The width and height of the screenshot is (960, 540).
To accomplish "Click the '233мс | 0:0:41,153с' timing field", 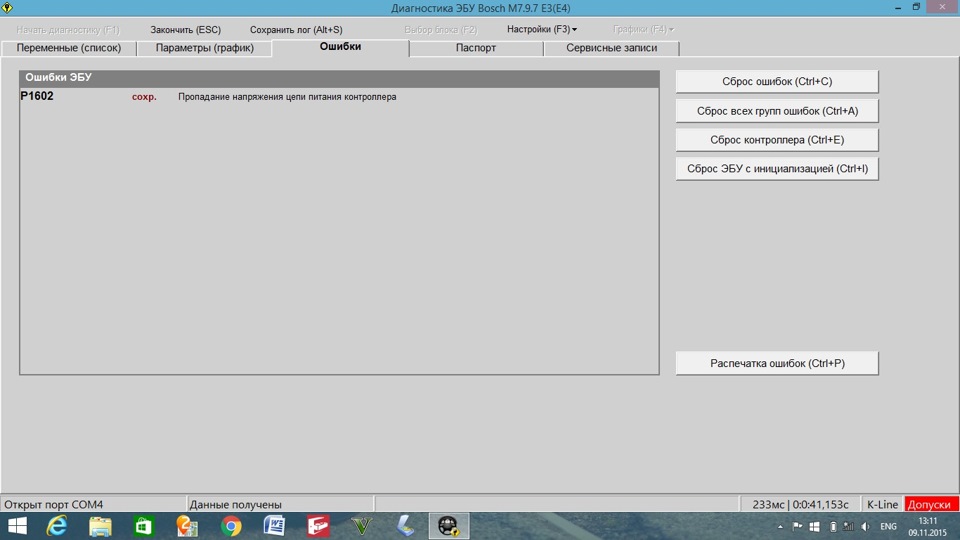I will 800,504.
